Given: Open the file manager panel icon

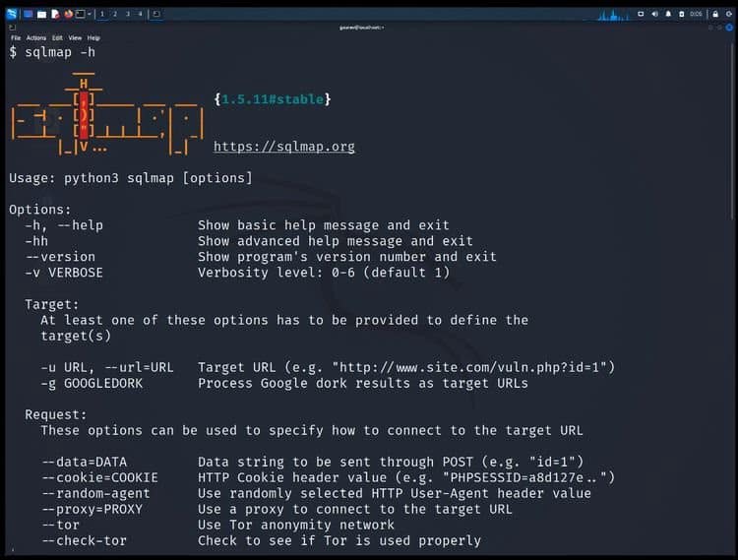Looking at the screenshot, I should click(42, 14).
